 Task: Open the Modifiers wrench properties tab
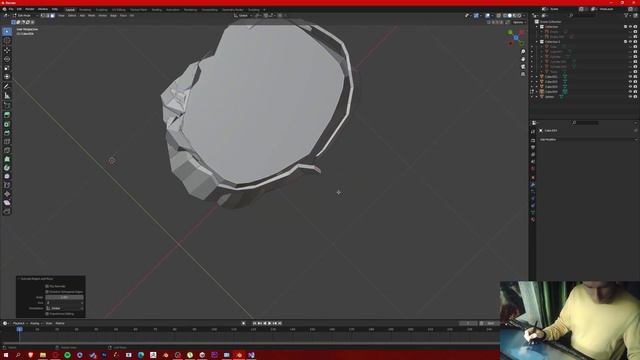pyautogui.click(x=533, y=184)
